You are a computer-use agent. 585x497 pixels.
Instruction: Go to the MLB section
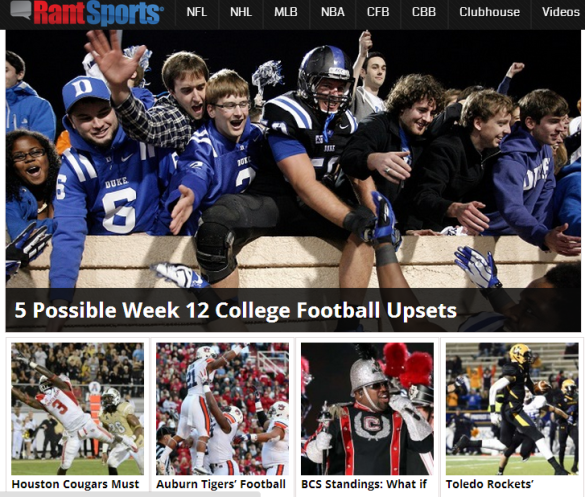286,12
